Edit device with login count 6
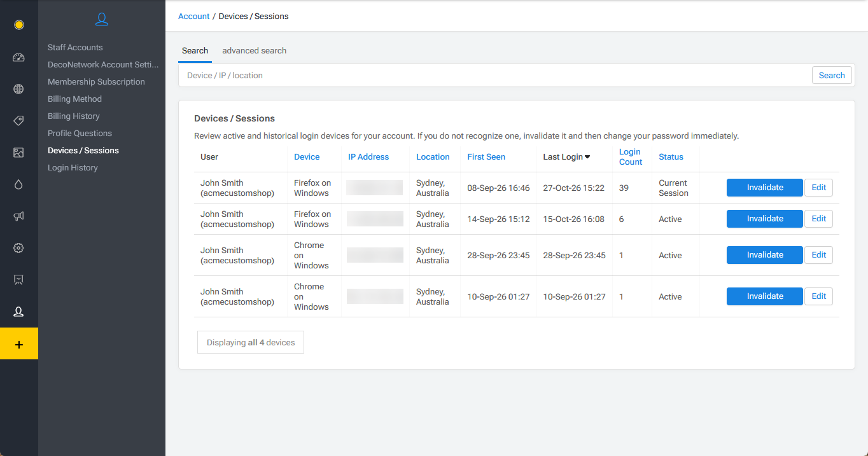 (x=819, y=219)
